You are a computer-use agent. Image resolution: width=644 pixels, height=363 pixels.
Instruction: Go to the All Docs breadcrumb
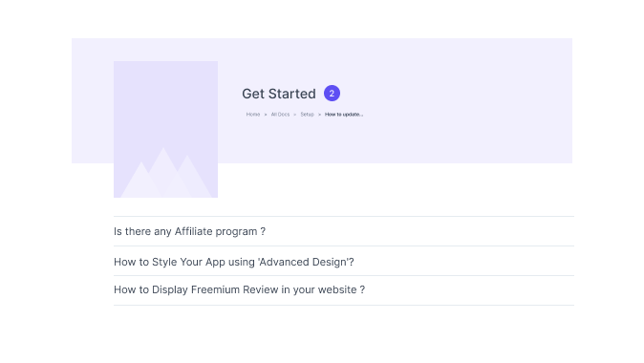click(x=280, y=115)
